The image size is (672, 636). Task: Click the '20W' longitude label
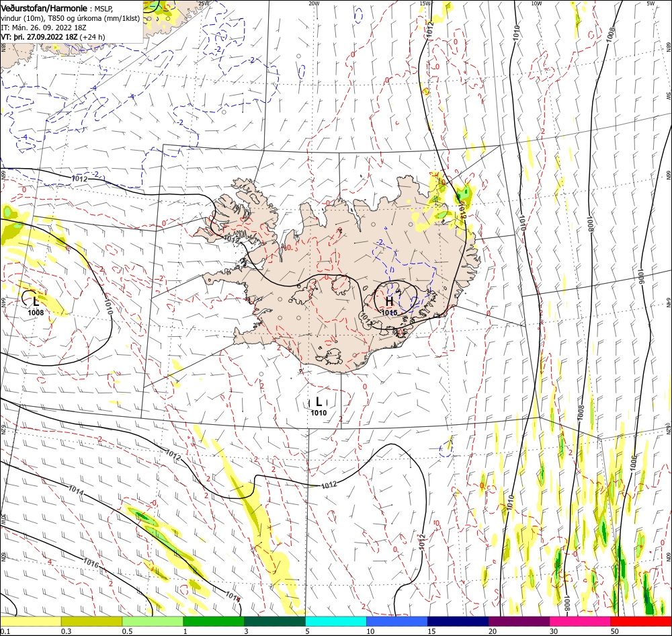click(314, 3)
